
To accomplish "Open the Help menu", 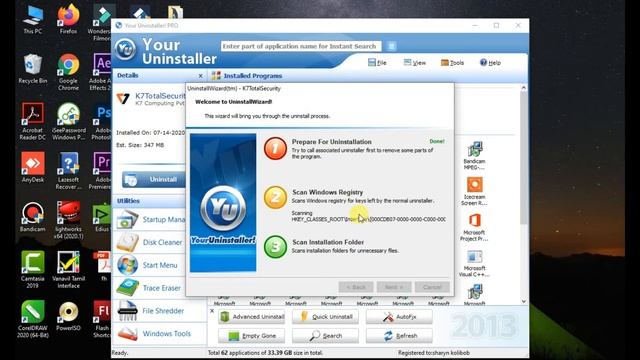I will tap(490, 62).
